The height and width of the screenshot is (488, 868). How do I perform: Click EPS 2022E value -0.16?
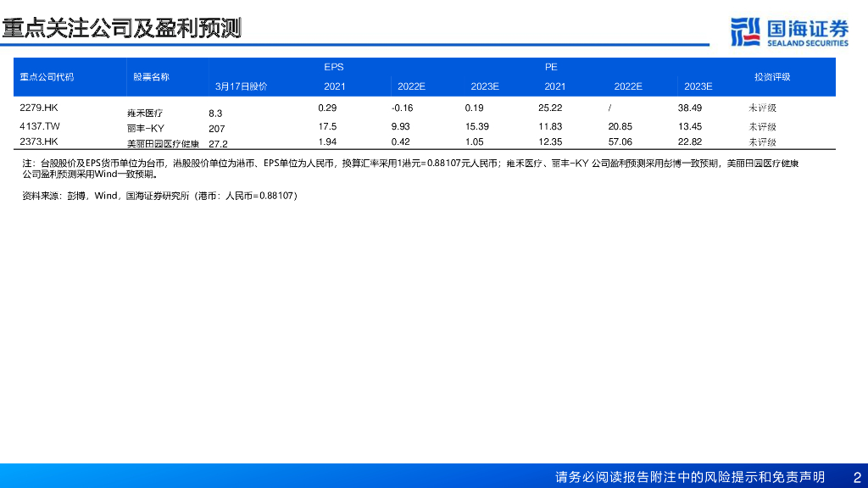(402, 108)
